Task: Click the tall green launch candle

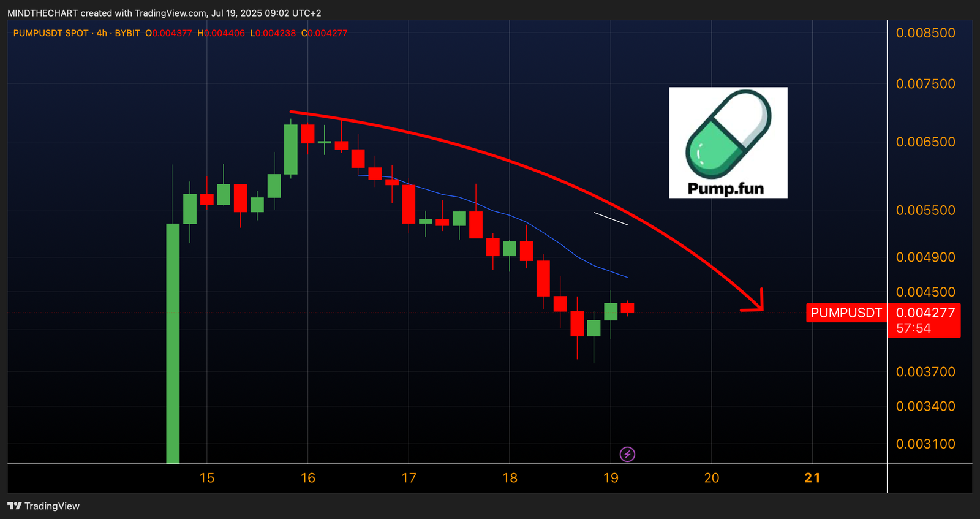Action: click(x=173, y=343)
